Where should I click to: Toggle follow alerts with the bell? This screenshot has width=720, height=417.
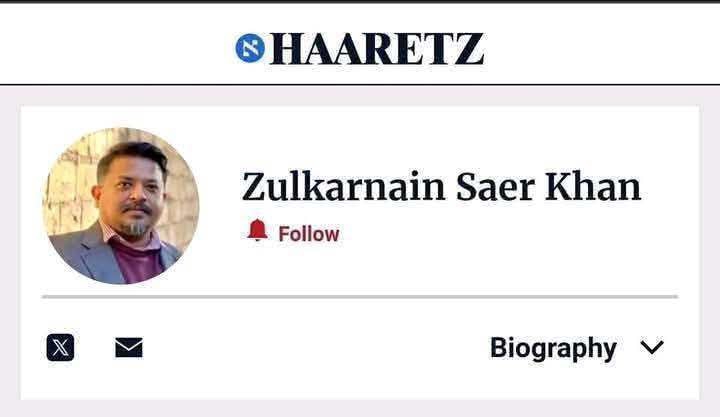258,230
